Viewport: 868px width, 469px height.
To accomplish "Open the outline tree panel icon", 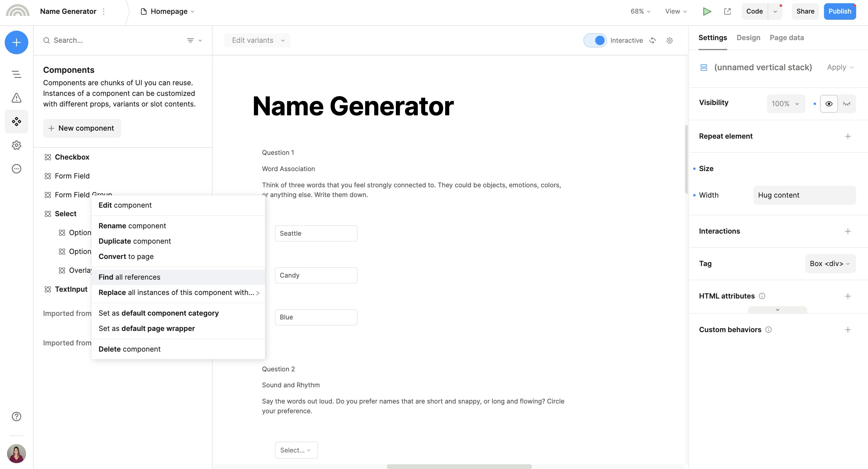I will point(16,74).
